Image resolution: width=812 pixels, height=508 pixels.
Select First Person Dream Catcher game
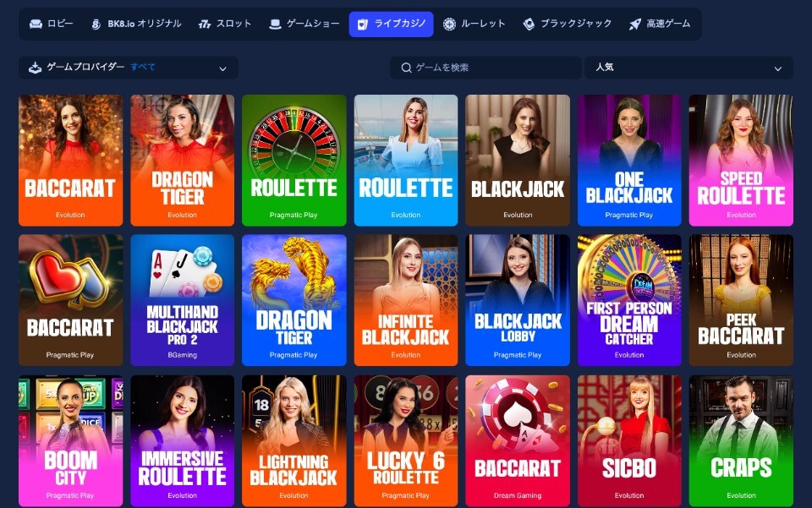click(629, 300)
